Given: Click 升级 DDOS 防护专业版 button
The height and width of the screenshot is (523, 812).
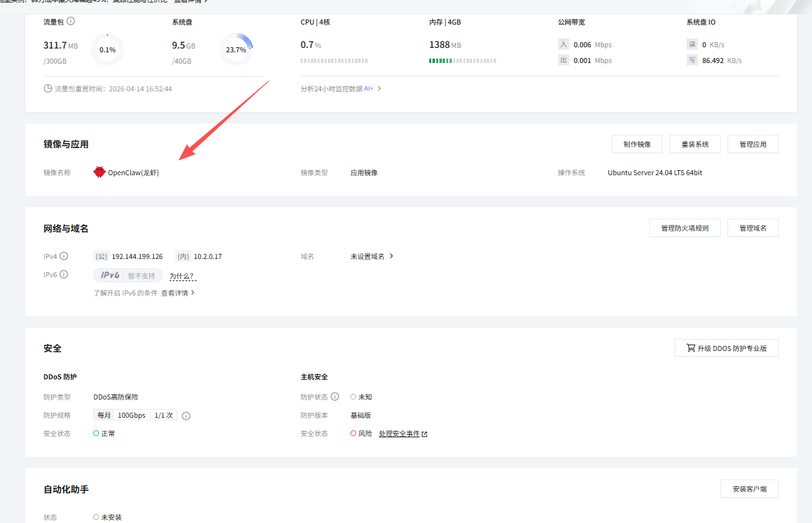Looking at the screenshot, I should tap(726, 348).
